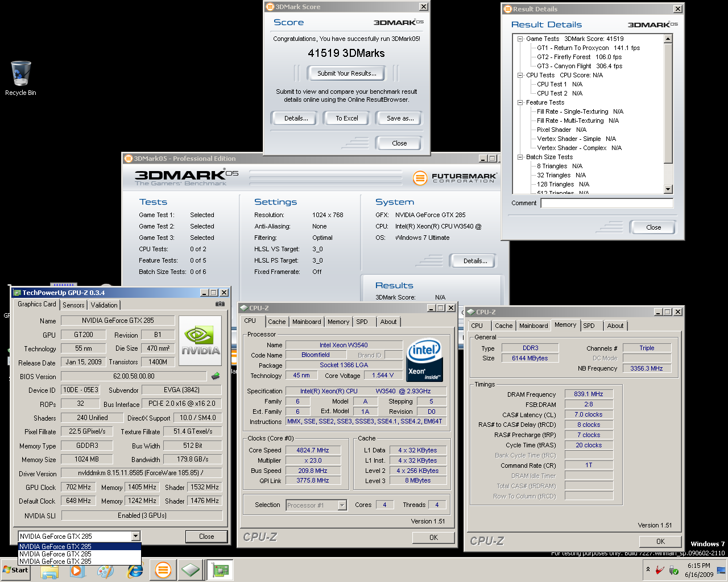Image resolution: width=728 pixels, height=582 pixels.
Task: Click the Intel Xeon inside logo in CPU-Z
Action: (424, 361)
